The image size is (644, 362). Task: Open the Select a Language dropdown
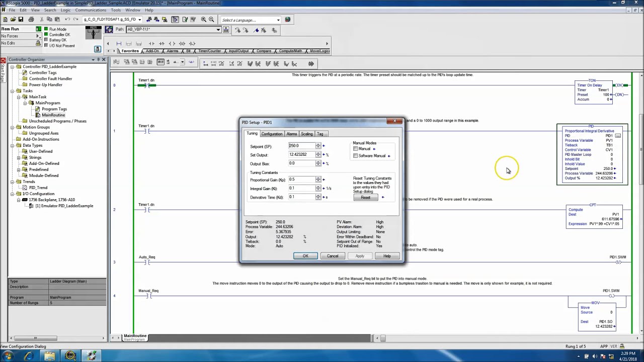pos(278,20)
